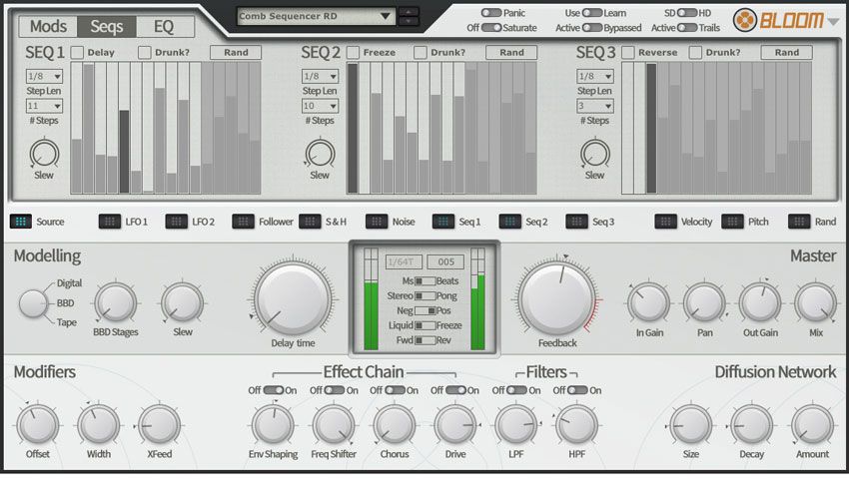Open the Source modulation matrix icon
Screen dimensions: 849x504
pos(21,222)
